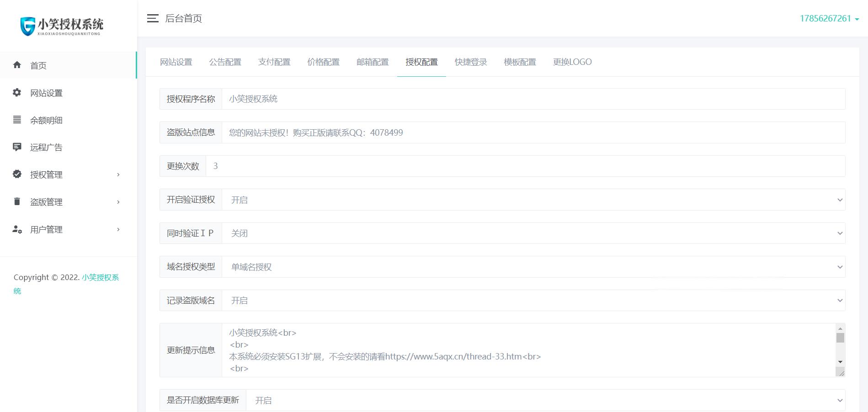Viewport: 868px width, 412px height.
Task: Click the message icon beside 远程广告
Action: tap(17, 147)
